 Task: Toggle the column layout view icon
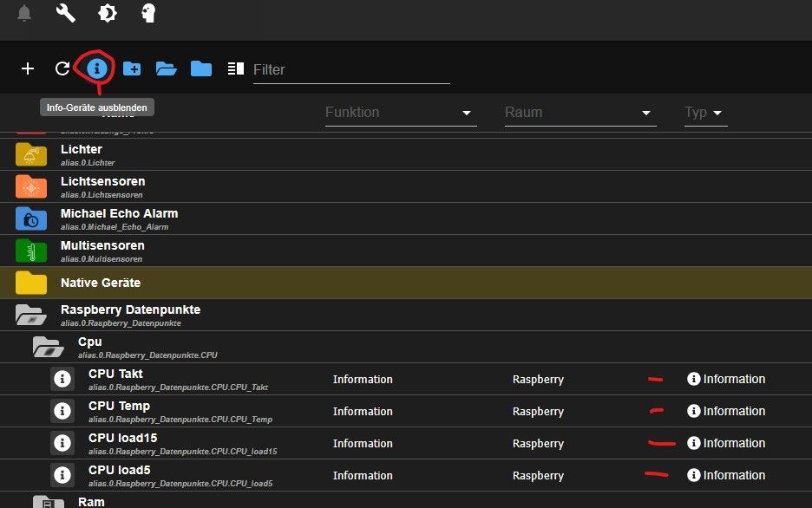point(236,68)
